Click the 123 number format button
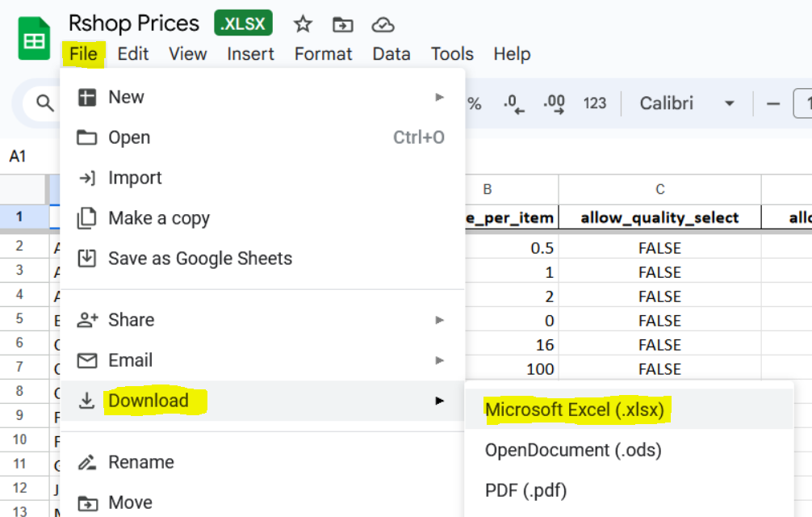812x517 pixels. click(595, 103)
